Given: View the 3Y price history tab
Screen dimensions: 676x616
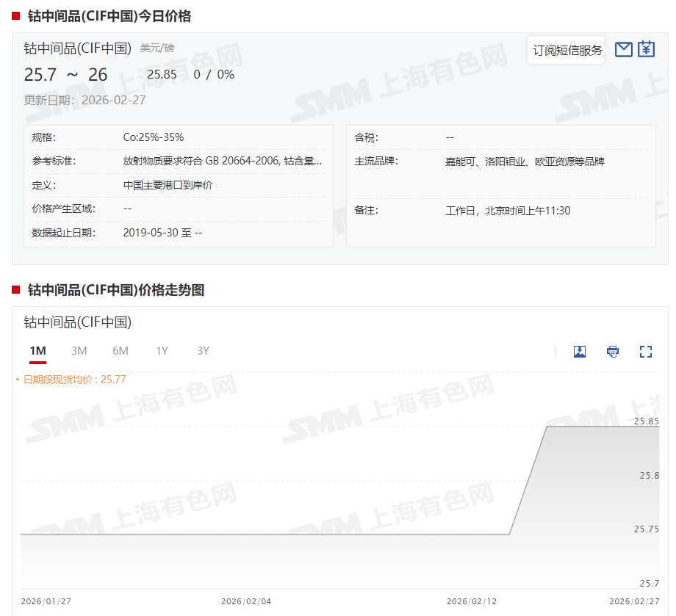Looking at the screenshot, I should [204, 351].
